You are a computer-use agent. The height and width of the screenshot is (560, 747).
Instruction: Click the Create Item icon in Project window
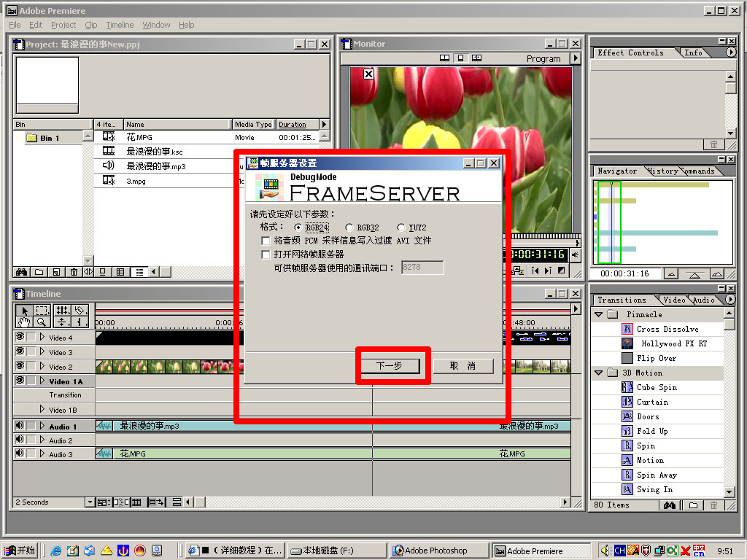56,272
